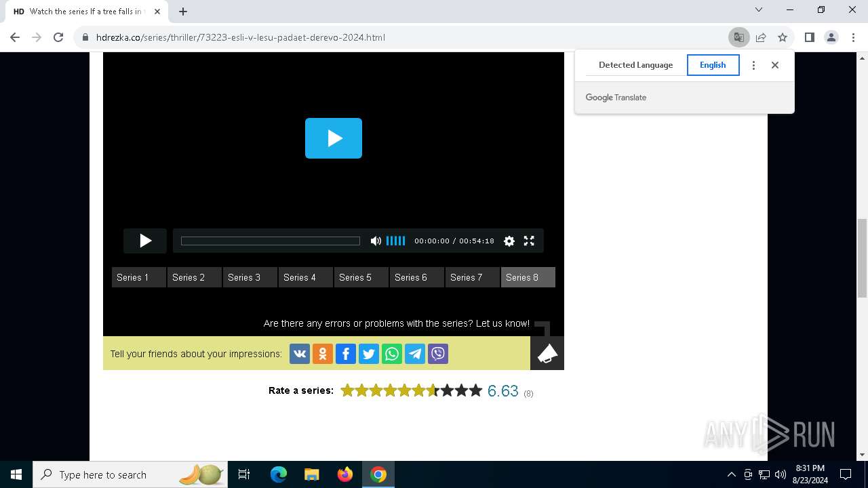The image size is (868, 488).
Task: Click the Translate icon in the address bar
Action: tap(739, 37)
